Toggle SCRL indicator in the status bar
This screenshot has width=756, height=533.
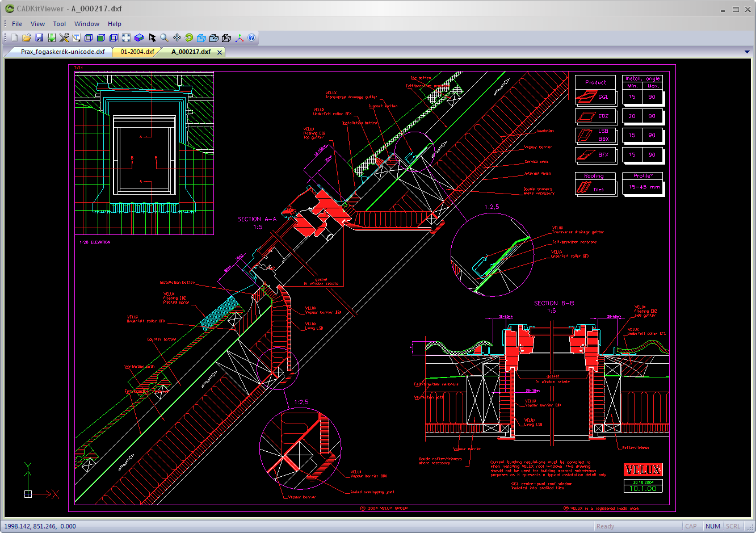tap(733, 526)
